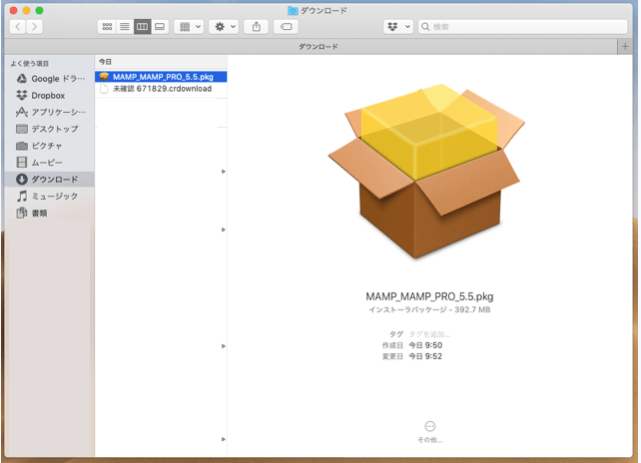This screenshot has width=641, height=463.
Task: Go forward with the right arrow button
Action: pos(35,27)
